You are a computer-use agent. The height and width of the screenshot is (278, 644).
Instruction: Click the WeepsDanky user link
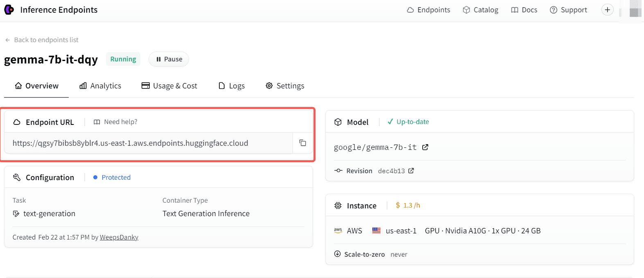coord(119,237)
